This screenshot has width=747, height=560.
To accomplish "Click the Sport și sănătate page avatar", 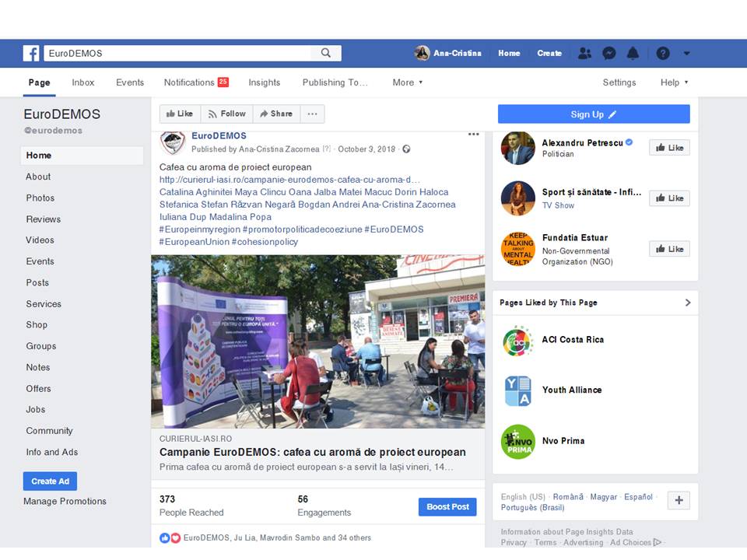I will pyautogui.click(x=518, y=198).
